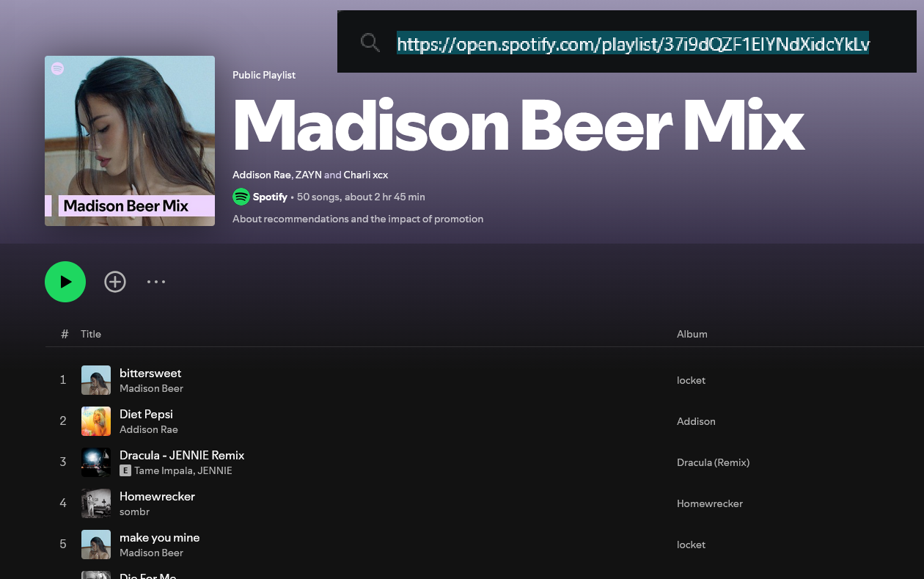The image size is (924, 579).
Task: Click track number 3 in the list
Action: [x=63, y=462]
